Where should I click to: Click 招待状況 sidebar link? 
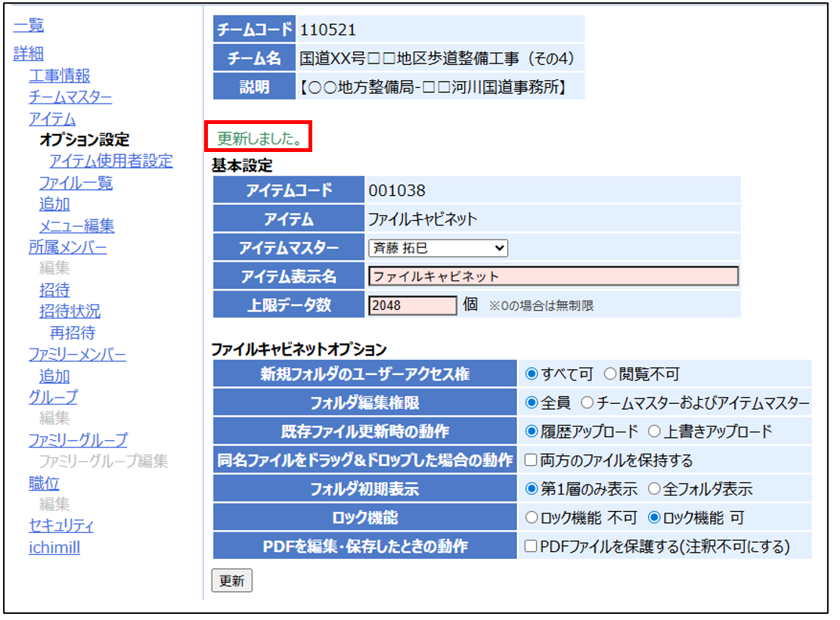coord(70,312)
